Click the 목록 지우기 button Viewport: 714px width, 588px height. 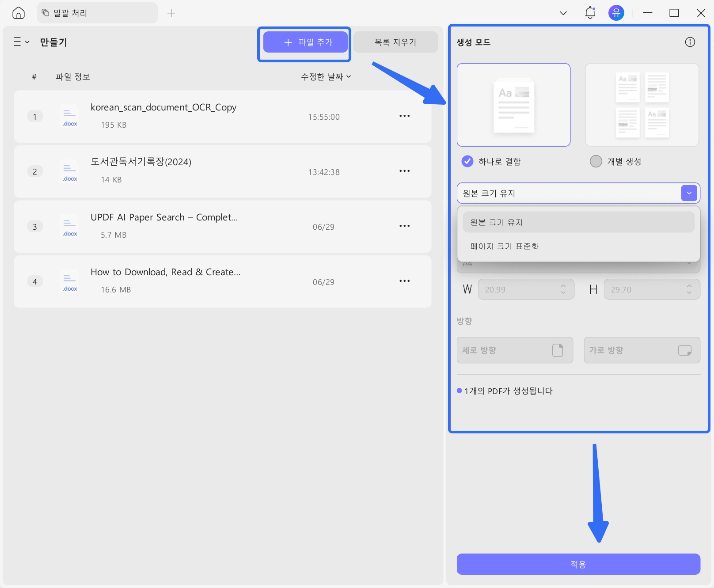[x=395, y=42]
